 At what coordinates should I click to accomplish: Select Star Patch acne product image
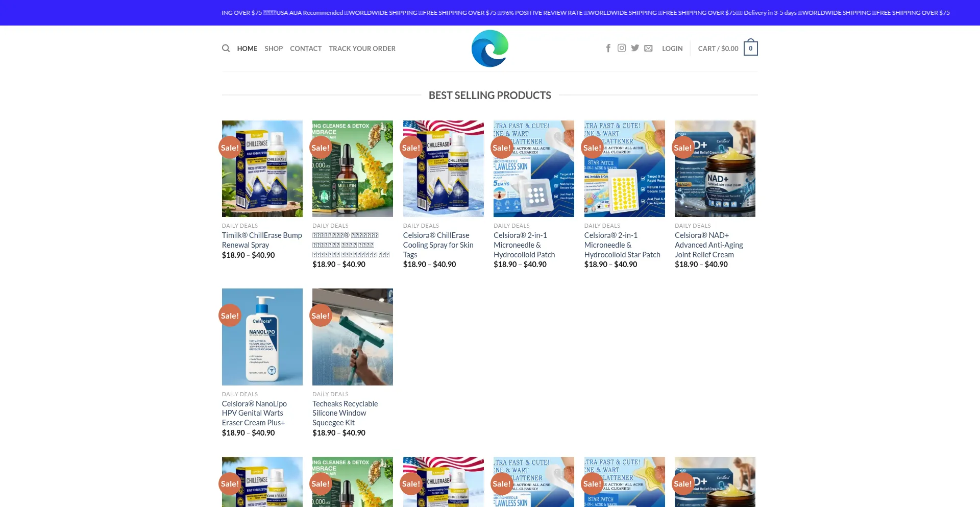(624, 168)
